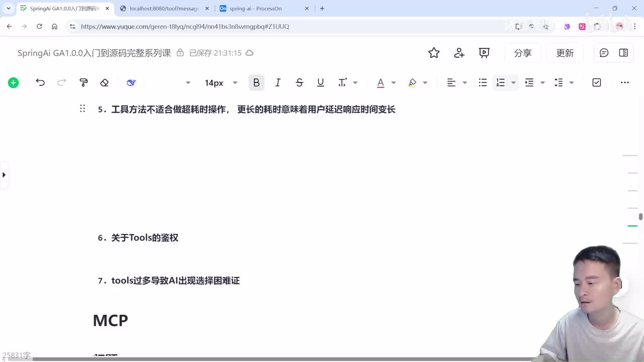Click the redo arrow icon
The image size is (644, 362).
[62, 82]
